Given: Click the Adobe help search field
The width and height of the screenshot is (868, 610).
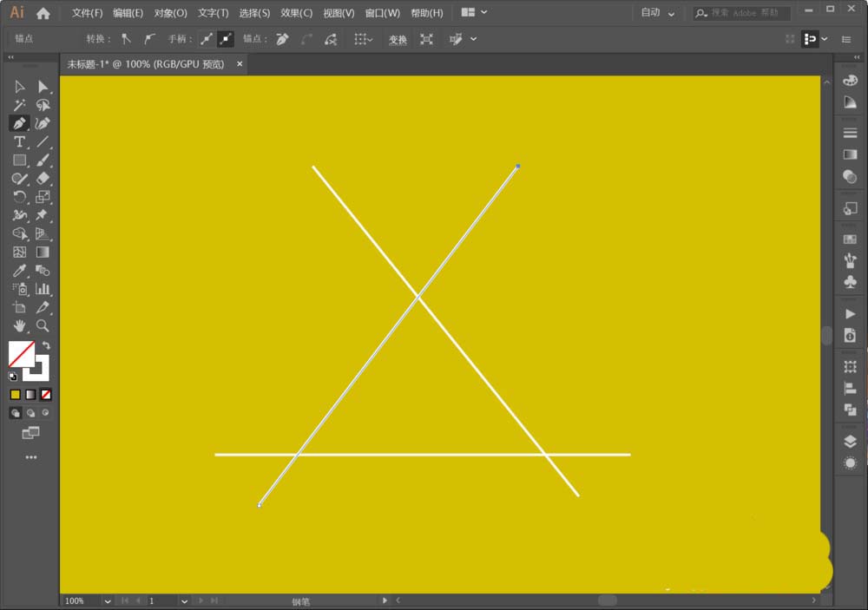Looking at the screenshot, I should (742, 13).
